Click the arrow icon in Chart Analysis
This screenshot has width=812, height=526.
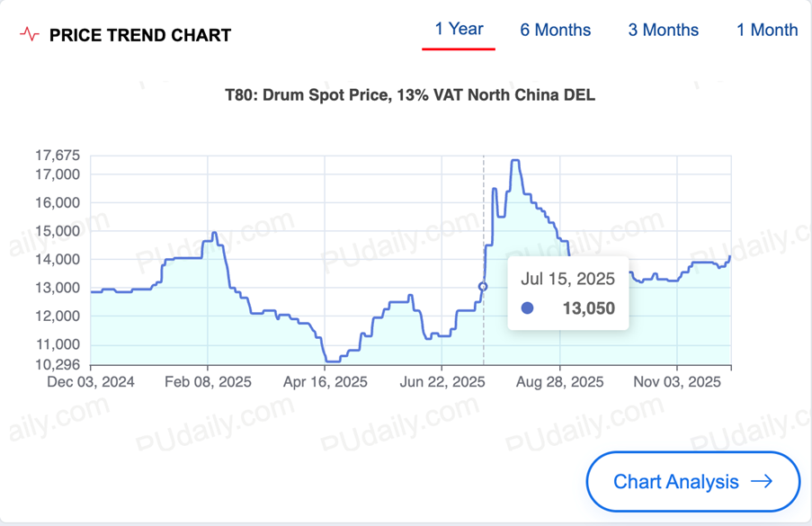pyautogui.click(x=762, y=481)
